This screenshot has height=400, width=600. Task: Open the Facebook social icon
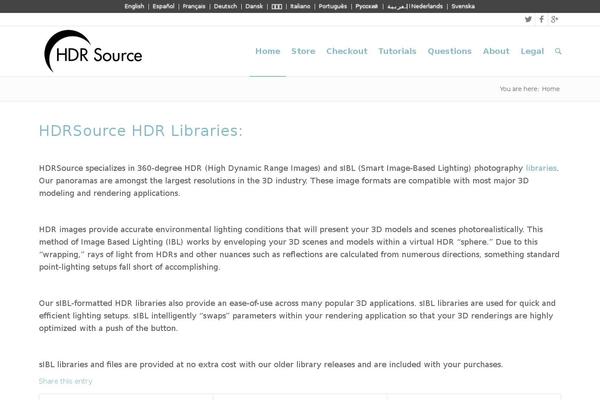[x=541, y=19]
